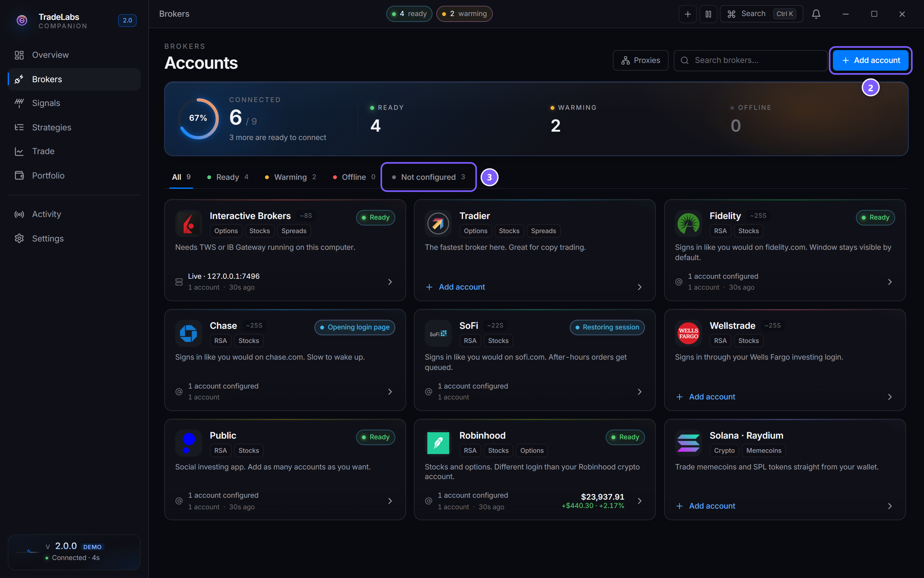The height and width of the screenshot is (578, 924).
Task: Go to Signals in the sidebar
Action: (74, 103)
